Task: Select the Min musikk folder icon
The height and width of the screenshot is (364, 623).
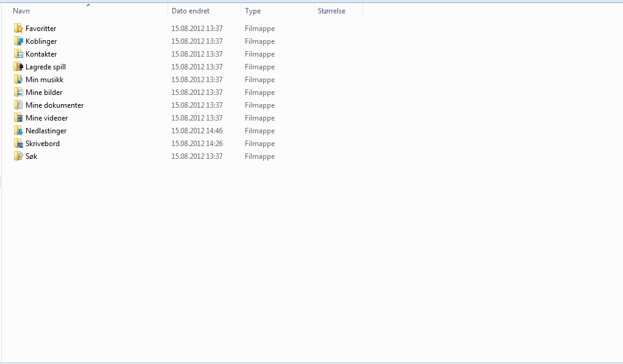Action: (x=18, y=79)
